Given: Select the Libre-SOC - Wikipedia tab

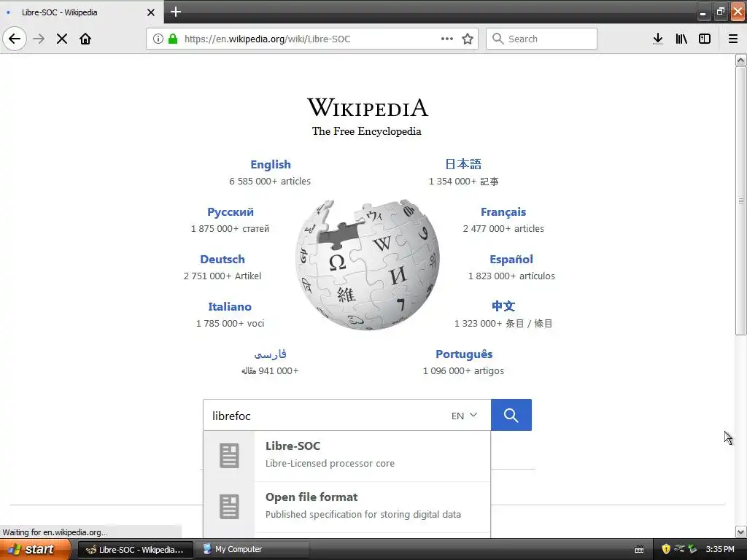Looking at the screenshot, I should 82,12.
